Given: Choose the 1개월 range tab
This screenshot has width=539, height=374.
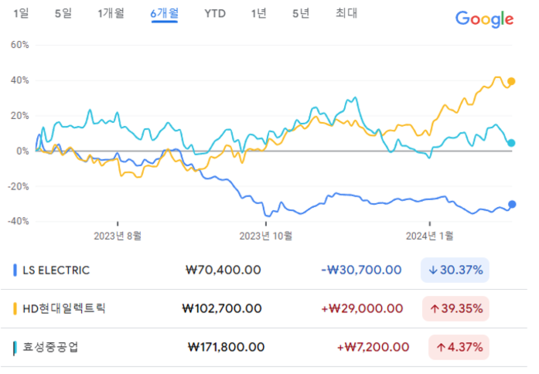Looking at the screenshot, I should [x=111, y=13].
